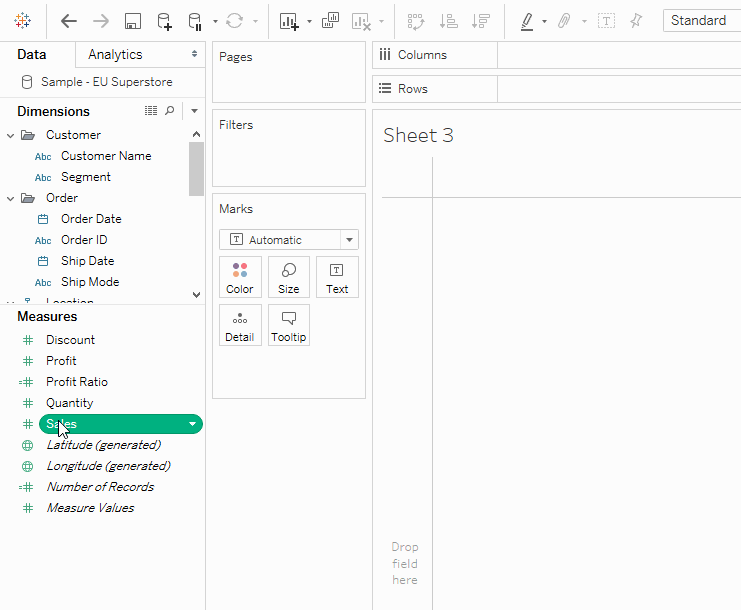Click the Save icon in toolbar
The height and width of the screenshot is (610, 741).
click(132, 21)
